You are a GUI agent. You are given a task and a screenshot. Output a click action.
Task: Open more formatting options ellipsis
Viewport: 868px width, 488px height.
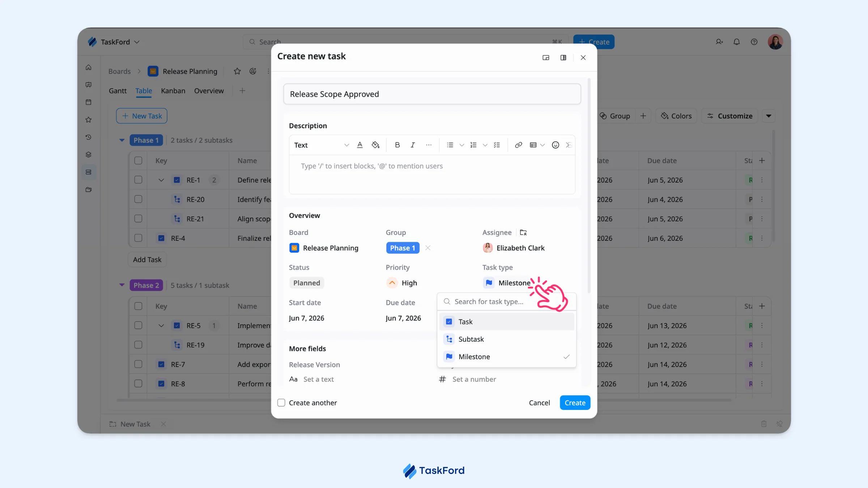429,145
